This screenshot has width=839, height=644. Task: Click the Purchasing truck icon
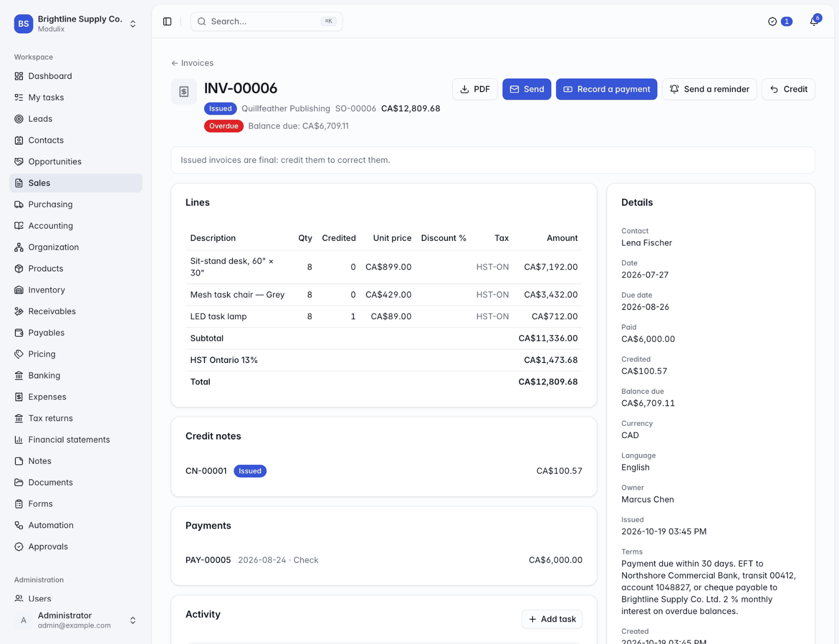19,204
